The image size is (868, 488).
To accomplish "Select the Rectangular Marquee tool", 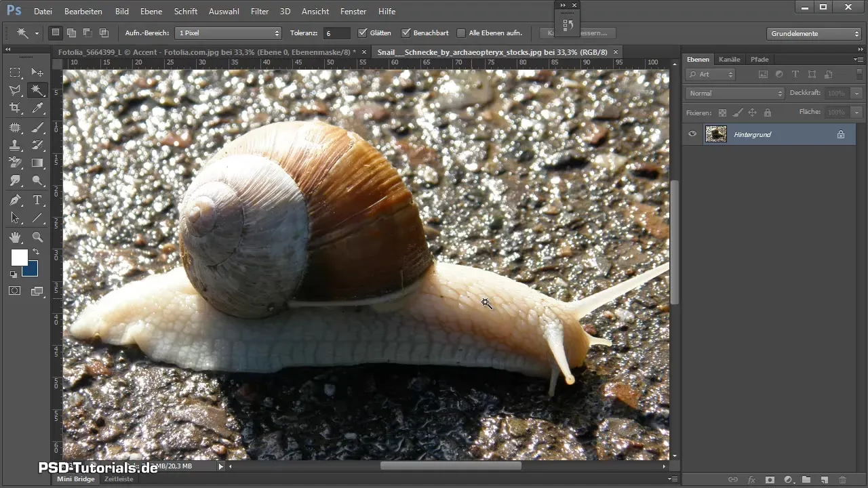I will click(15, 73).
